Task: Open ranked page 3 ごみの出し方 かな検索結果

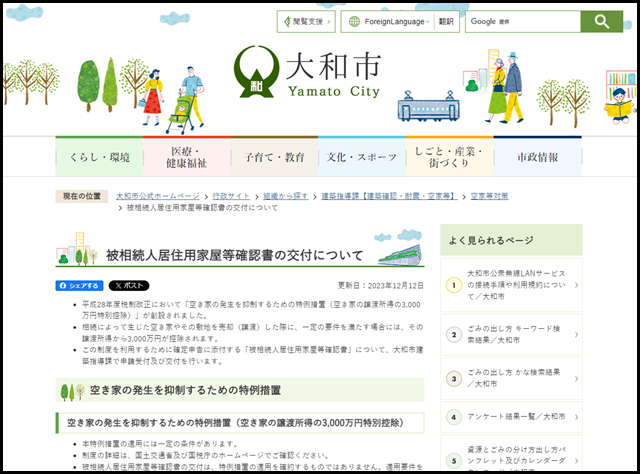Action: [x=513, y=378]
